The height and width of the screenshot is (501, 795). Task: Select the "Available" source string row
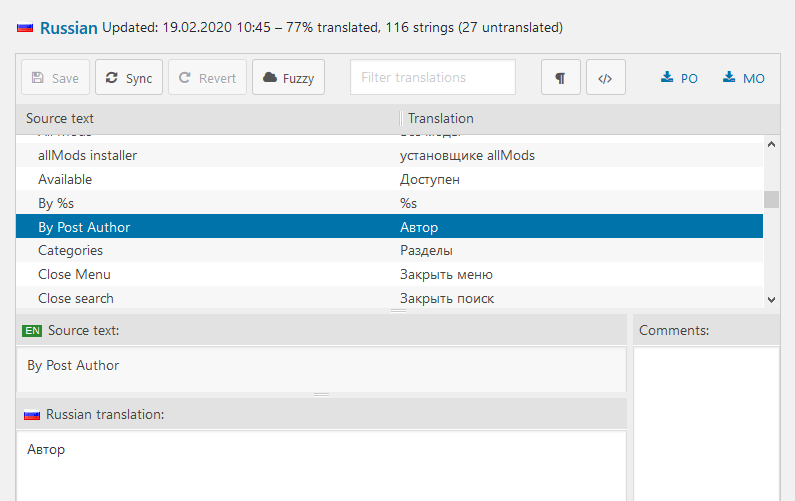[x=389, y=179]
